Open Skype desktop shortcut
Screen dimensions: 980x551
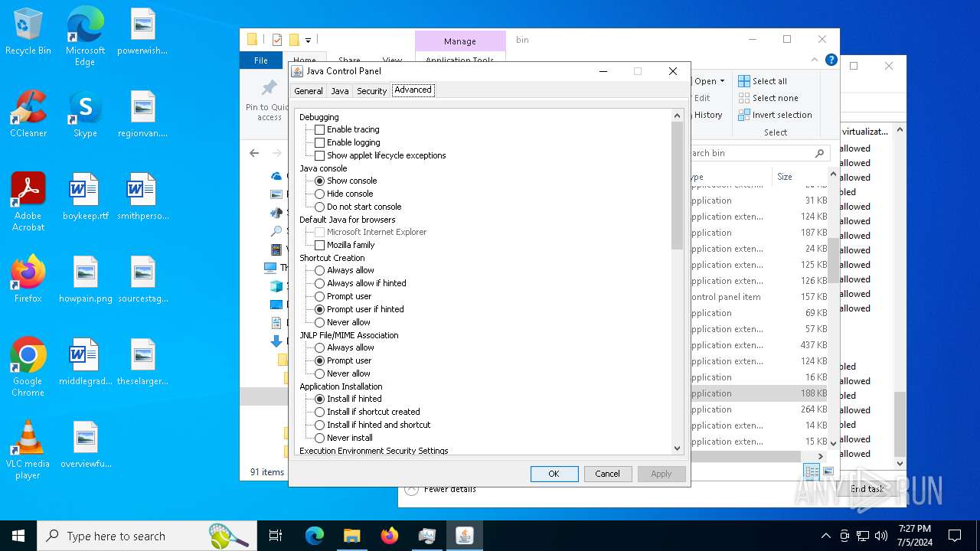[x=85, y=114]
